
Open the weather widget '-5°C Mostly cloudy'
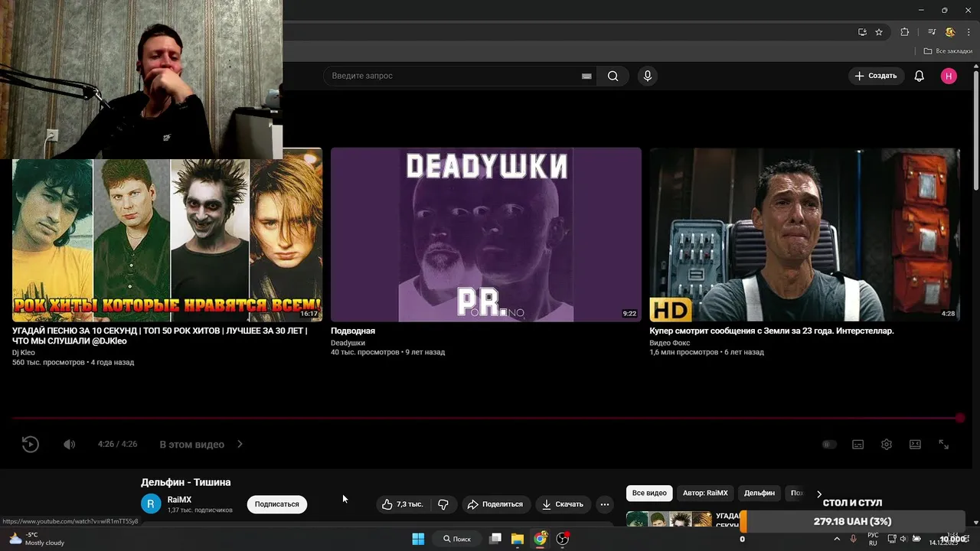(x=37, y=539)
